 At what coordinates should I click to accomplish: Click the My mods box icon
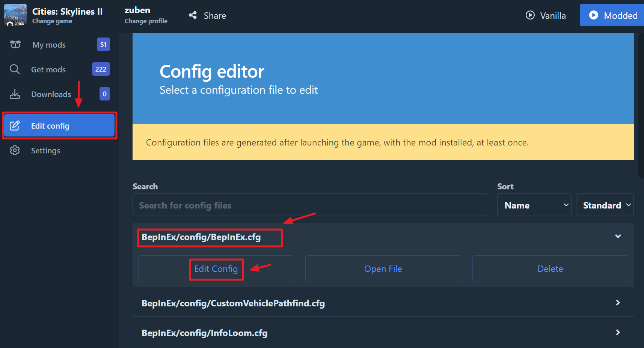(15, 45)
